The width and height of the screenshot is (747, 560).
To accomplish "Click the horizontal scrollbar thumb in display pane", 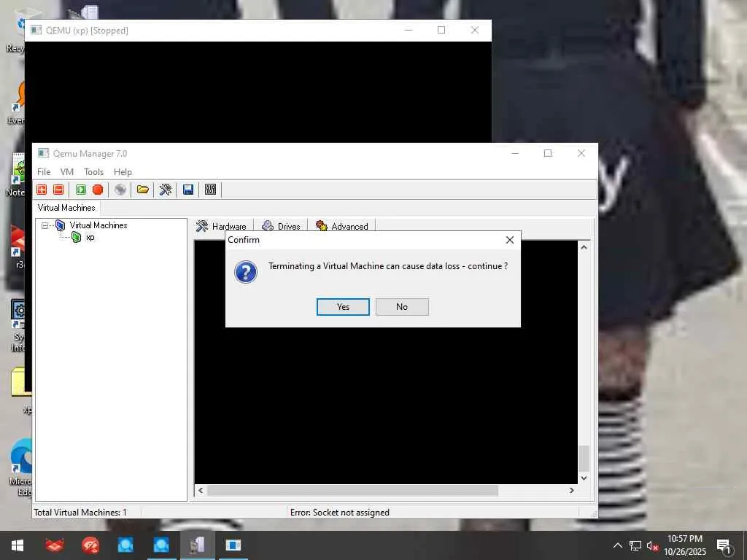I will pyautogui.click(x=352, y=491).
